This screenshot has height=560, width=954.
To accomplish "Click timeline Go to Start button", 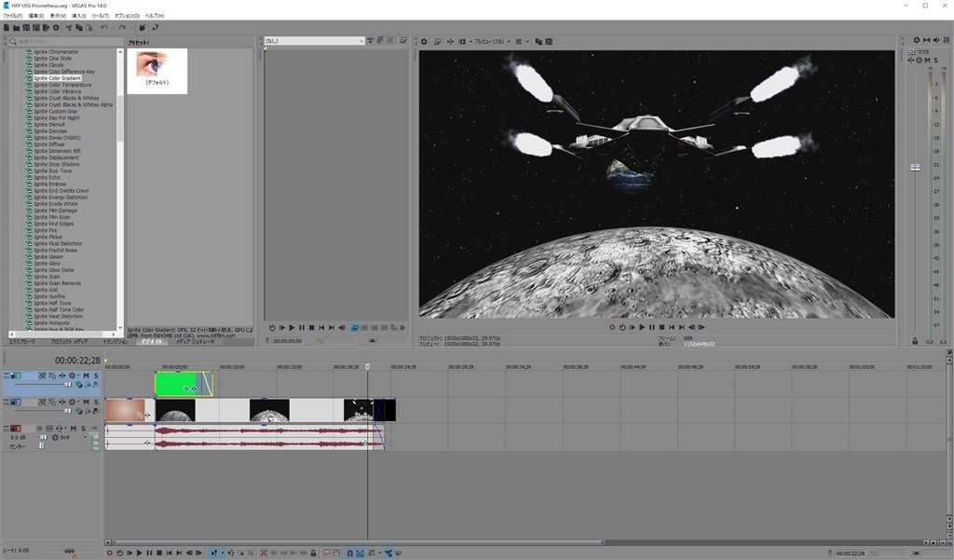I will [x=170, y=553].
